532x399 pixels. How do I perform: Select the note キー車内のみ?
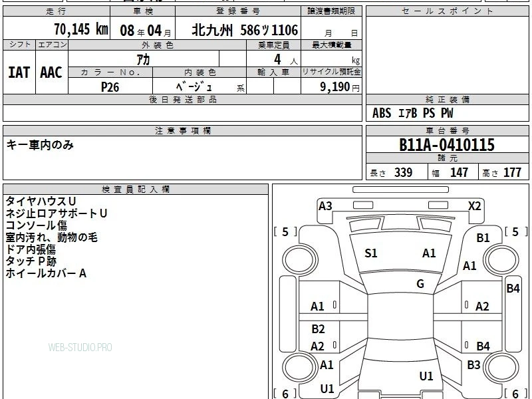(x=40, y=145)
